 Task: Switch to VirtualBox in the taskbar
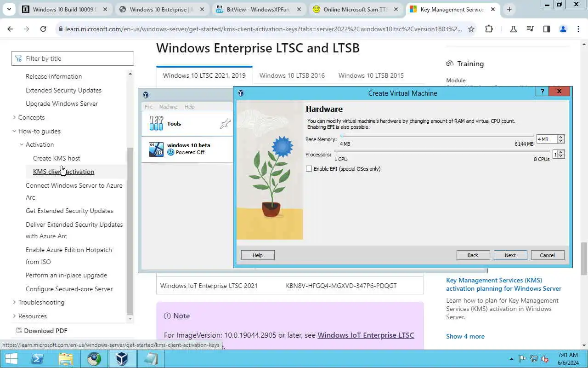coord(122,359)
